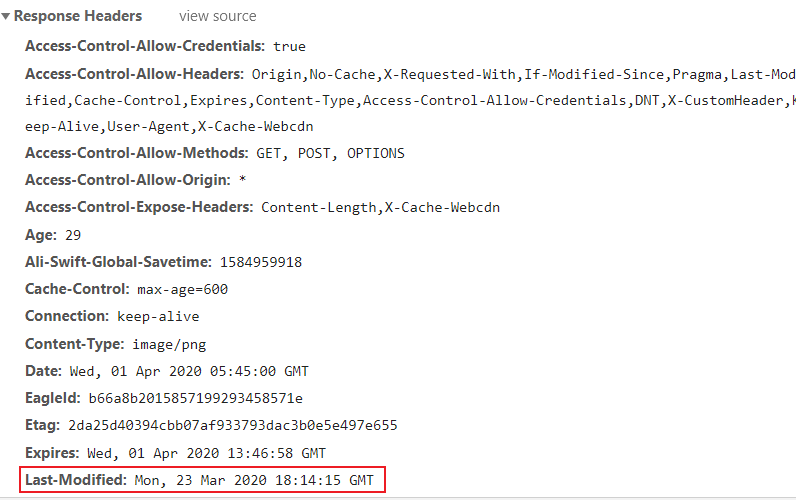796x500 pixels.
Task: Click the highlighted Last-Modified header name
Action: click(x=76, y=480)
